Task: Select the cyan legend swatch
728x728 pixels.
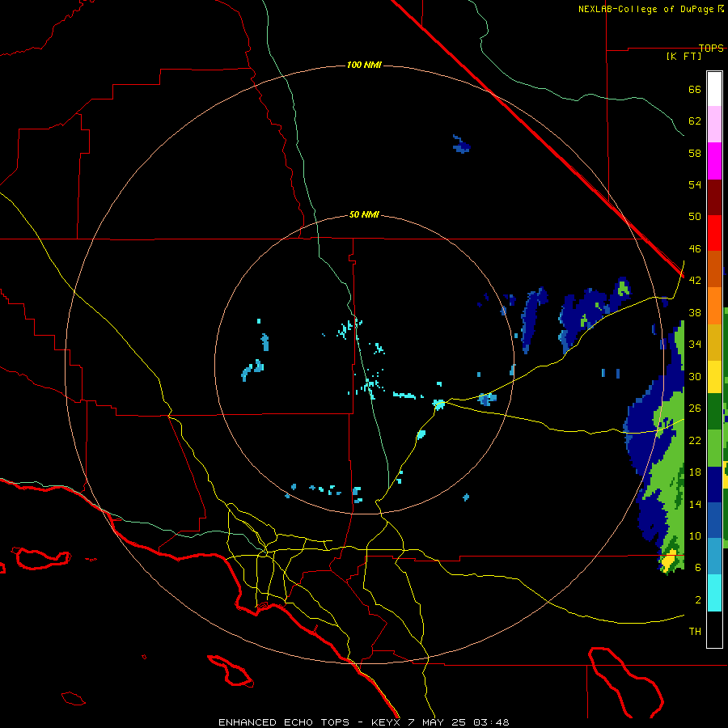Action: [714, 593]
